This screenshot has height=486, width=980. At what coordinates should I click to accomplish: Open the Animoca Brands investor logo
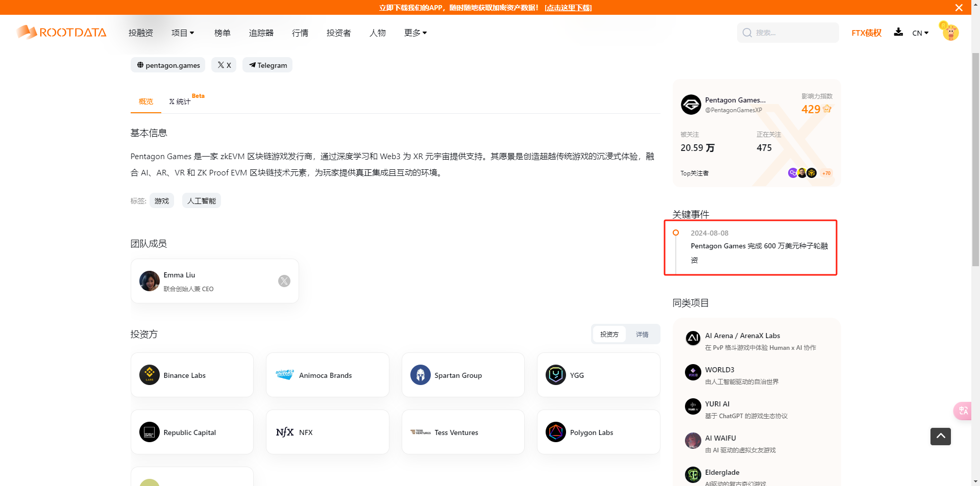pyautogui.click(x=285, y=375)
